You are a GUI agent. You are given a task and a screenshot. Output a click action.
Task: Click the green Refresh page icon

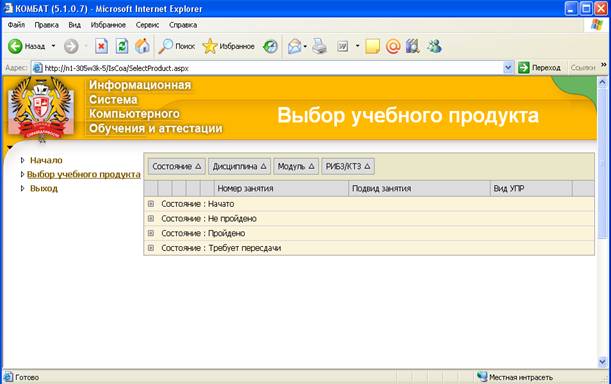pos(122,46)
